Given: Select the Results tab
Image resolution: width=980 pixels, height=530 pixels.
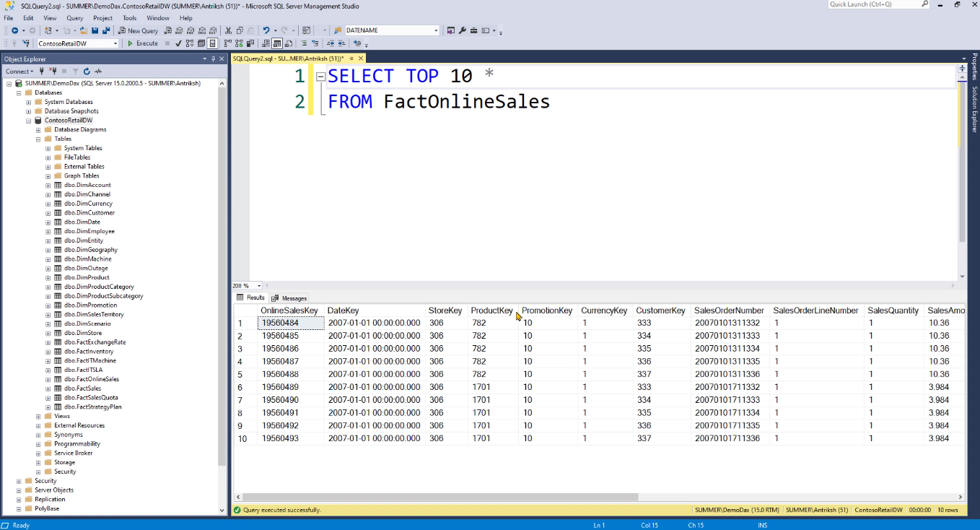Looking at the screenshot, I should [x=251, y=297].
